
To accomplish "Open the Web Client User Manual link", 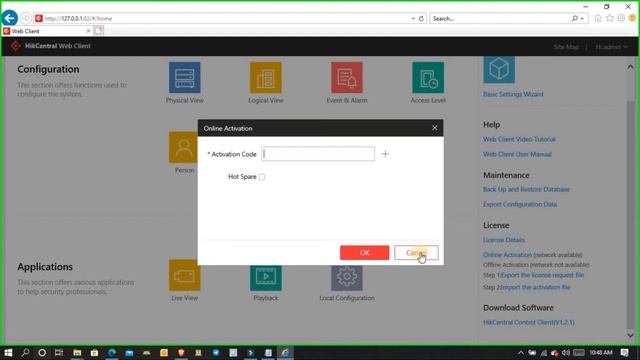I will pyautogui.click(x=517, y=154).
